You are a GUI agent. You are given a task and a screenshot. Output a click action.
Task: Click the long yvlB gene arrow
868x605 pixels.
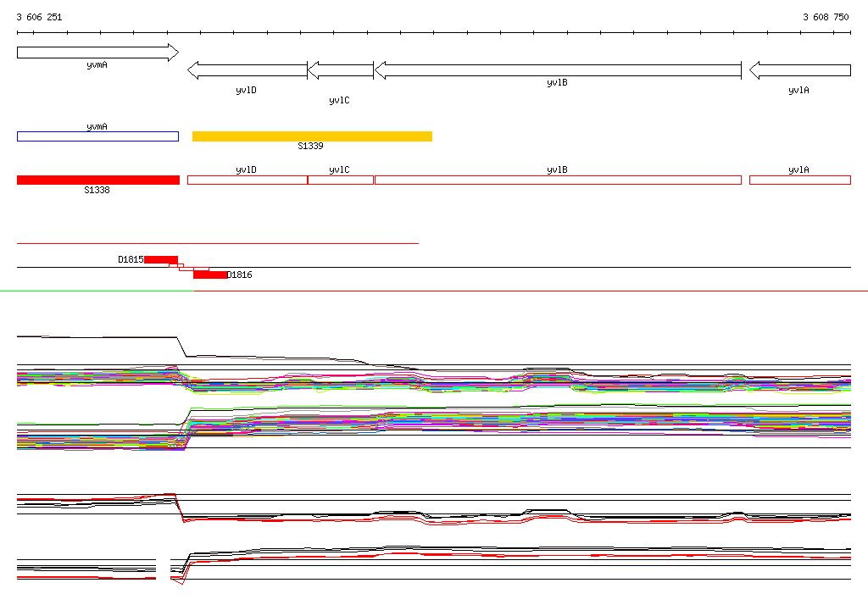(x=558, y=70)
